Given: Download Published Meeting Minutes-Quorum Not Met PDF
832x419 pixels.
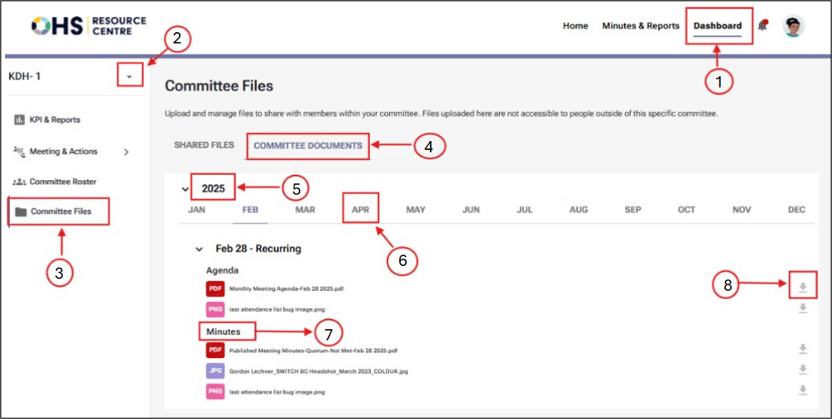Looking at the screenshot, I should click(x=803, y=349).
